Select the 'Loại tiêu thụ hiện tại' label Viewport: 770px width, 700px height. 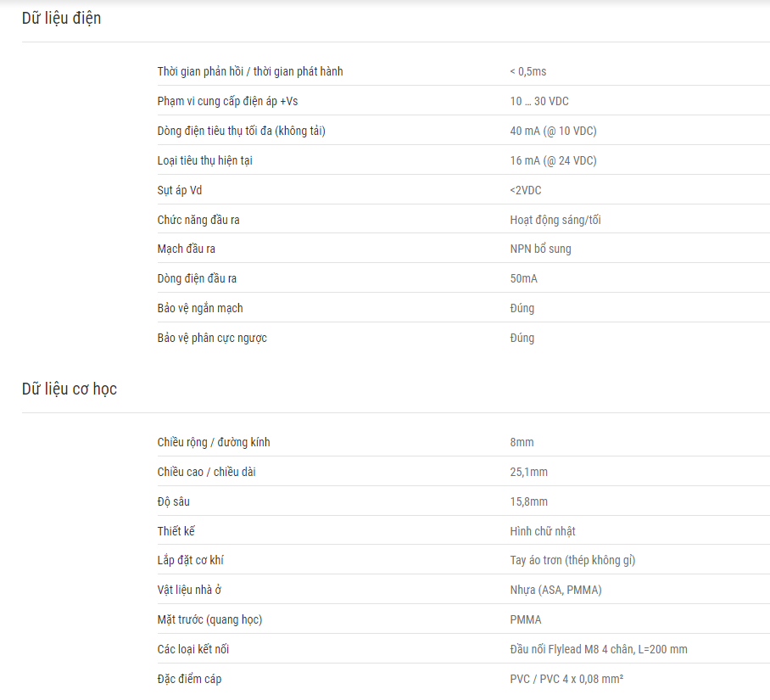[x=204, y=160]
